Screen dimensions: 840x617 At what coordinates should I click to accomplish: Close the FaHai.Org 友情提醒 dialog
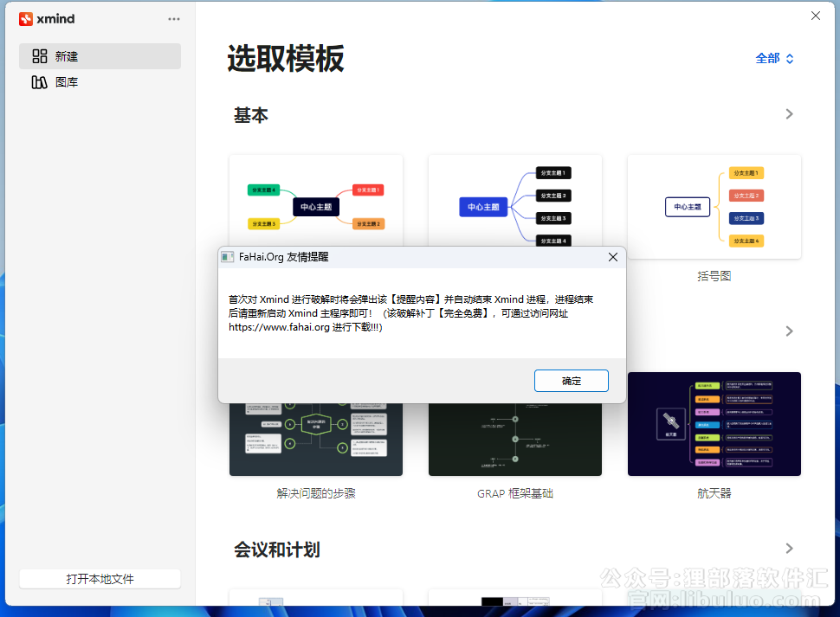pos(613,257)
